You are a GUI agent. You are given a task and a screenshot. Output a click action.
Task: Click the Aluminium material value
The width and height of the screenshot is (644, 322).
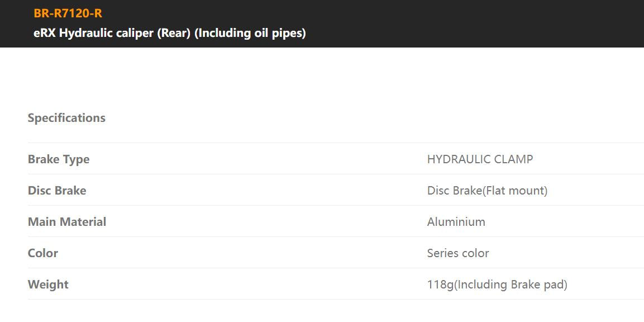(456, 222)
